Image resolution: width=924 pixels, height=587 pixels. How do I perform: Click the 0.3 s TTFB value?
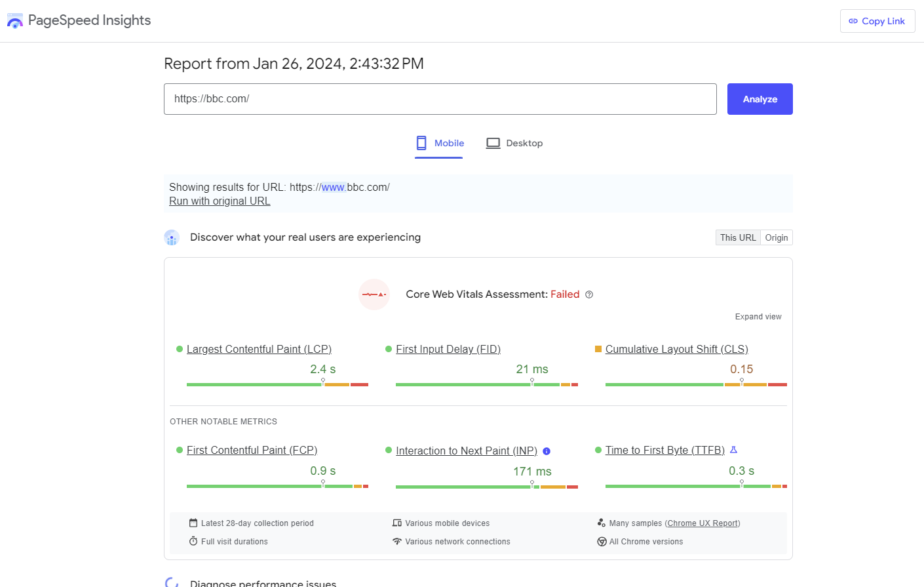point(742,471)
